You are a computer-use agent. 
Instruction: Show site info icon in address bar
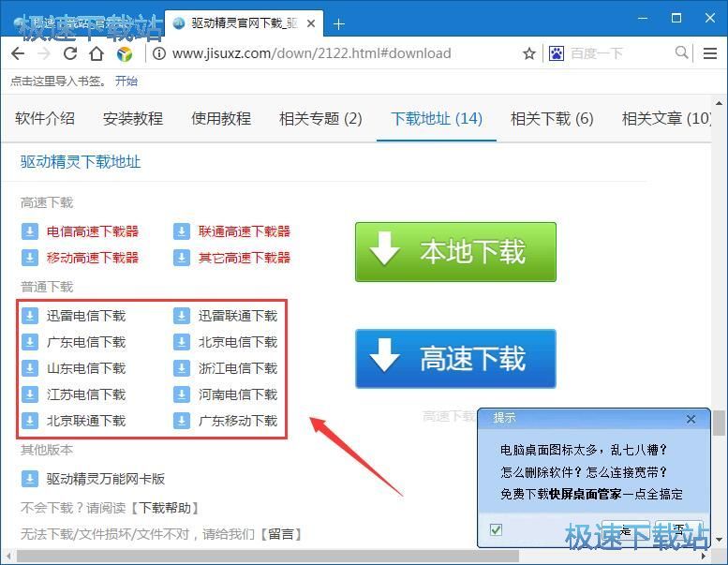(159, 53)
